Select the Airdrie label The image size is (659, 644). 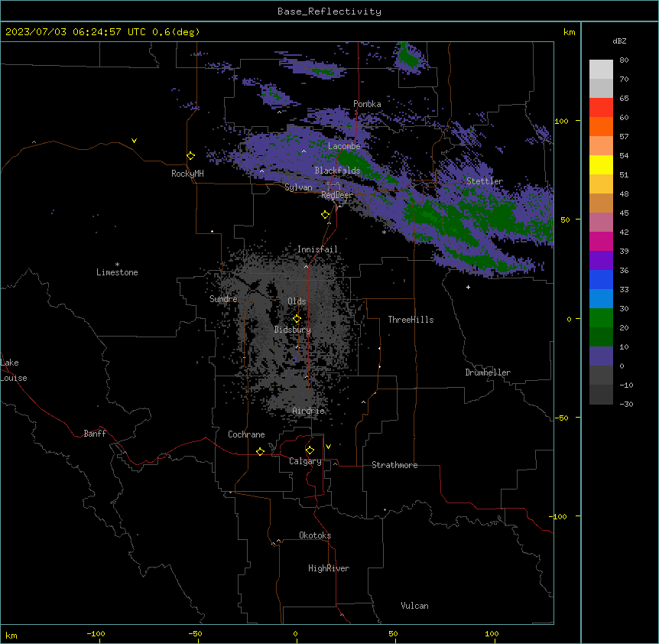[x=309, y=411]
